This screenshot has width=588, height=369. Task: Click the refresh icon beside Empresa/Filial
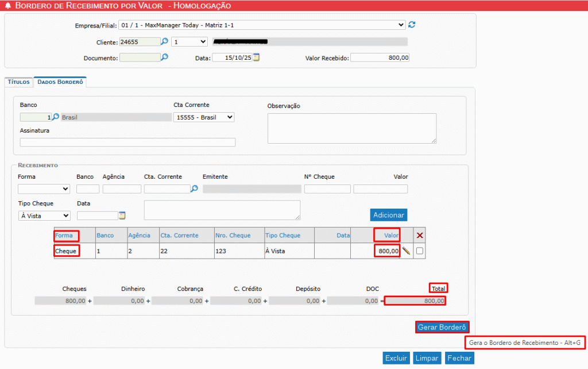point(412,25)
